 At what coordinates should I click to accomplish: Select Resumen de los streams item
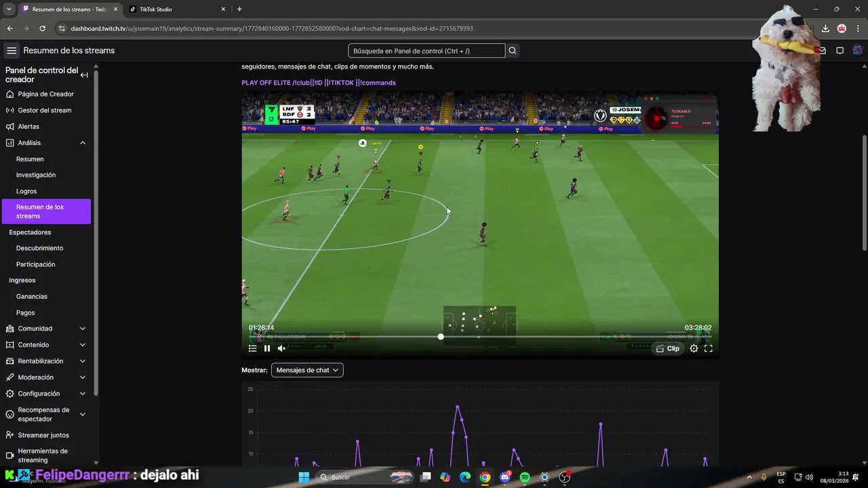45,211
